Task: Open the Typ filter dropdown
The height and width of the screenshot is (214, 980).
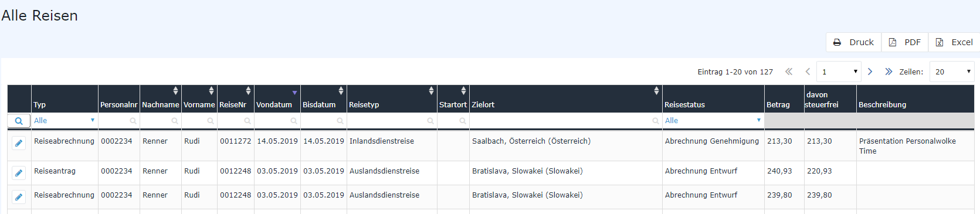Action: pyautogui.click(x=65, y=121)
